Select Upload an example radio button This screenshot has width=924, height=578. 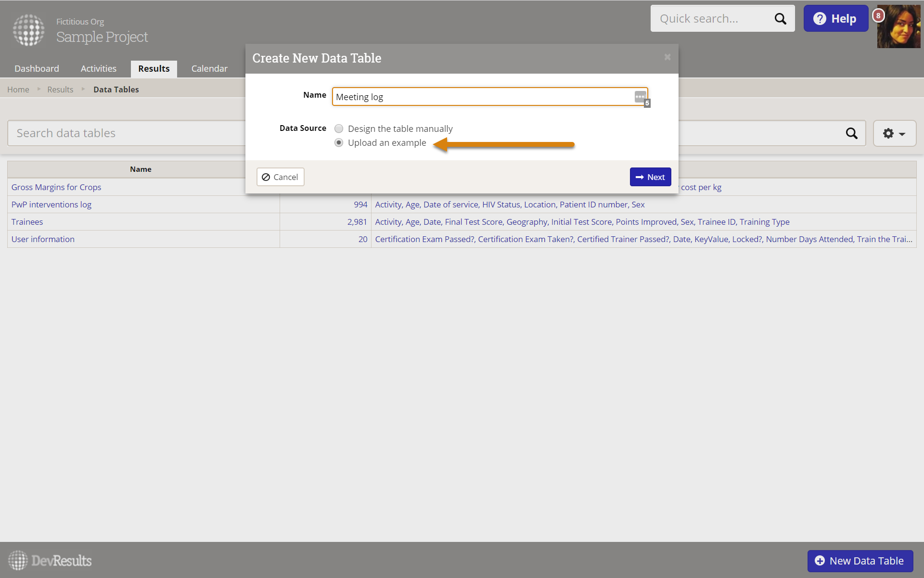pyautogui.click(x=339, y=143)
